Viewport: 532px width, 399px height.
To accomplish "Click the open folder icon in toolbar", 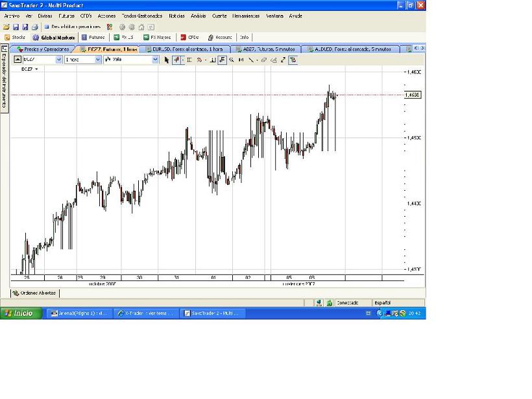I will (x=6, y=27).
